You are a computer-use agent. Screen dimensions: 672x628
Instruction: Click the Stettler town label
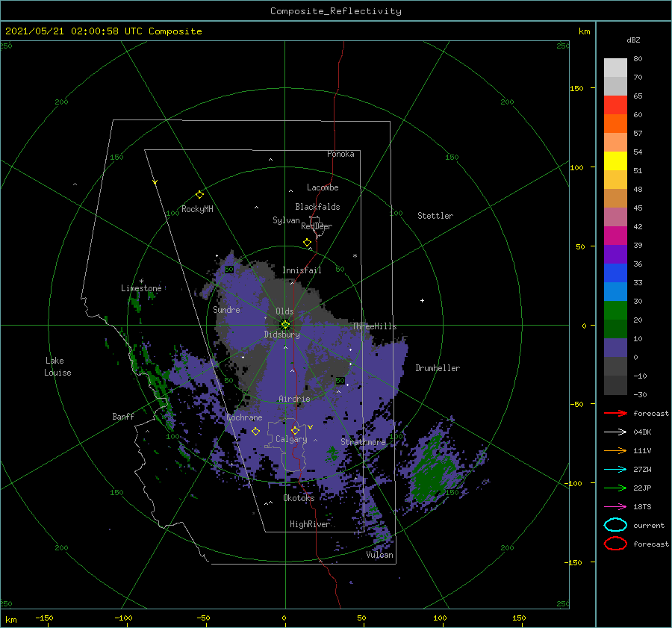coord(435,216)
